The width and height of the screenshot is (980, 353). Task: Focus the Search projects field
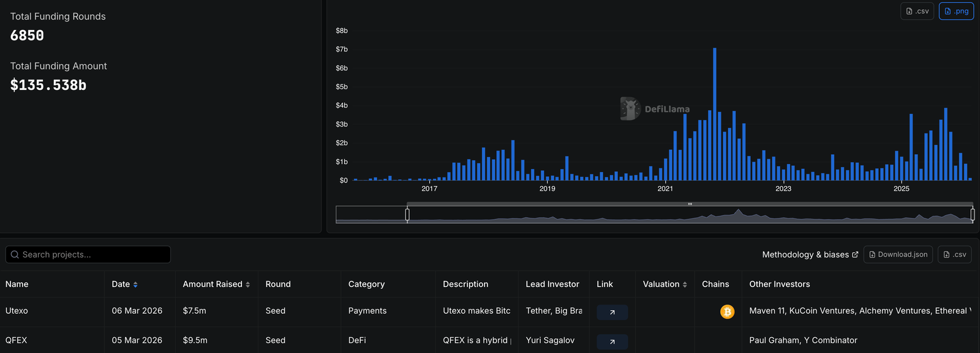92,255
